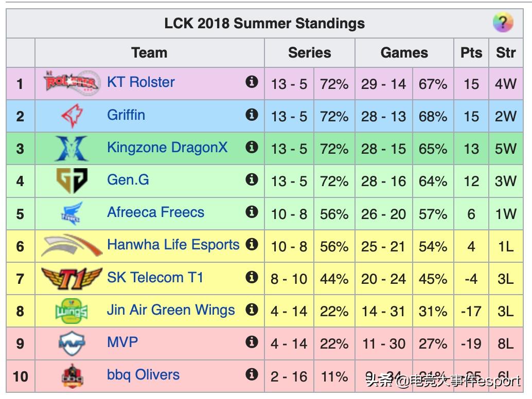Viewport: 532px width, 399px height.
Task: Follow the Gen.G team link
Action: pyautogui.click(x=128, y=180)
